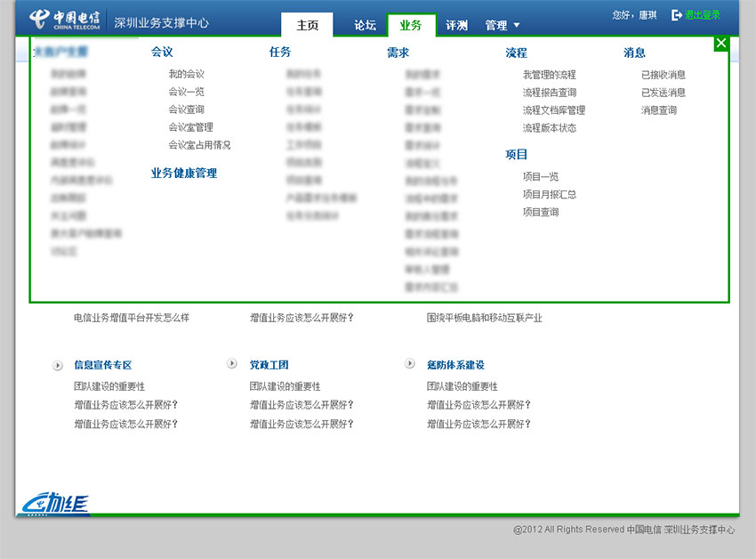
Task: Open 流程报告查询 under 流程
Action: click(548, 92)
